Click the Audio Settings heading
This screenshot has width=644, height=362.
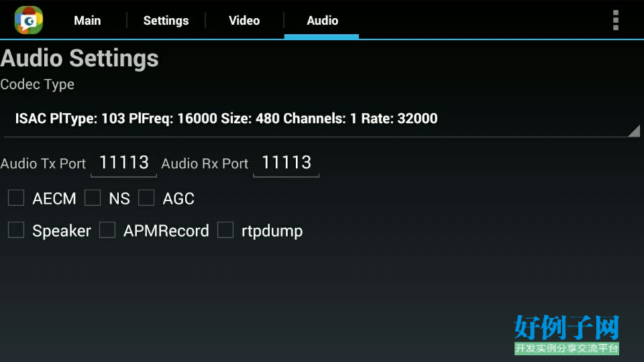80,58
